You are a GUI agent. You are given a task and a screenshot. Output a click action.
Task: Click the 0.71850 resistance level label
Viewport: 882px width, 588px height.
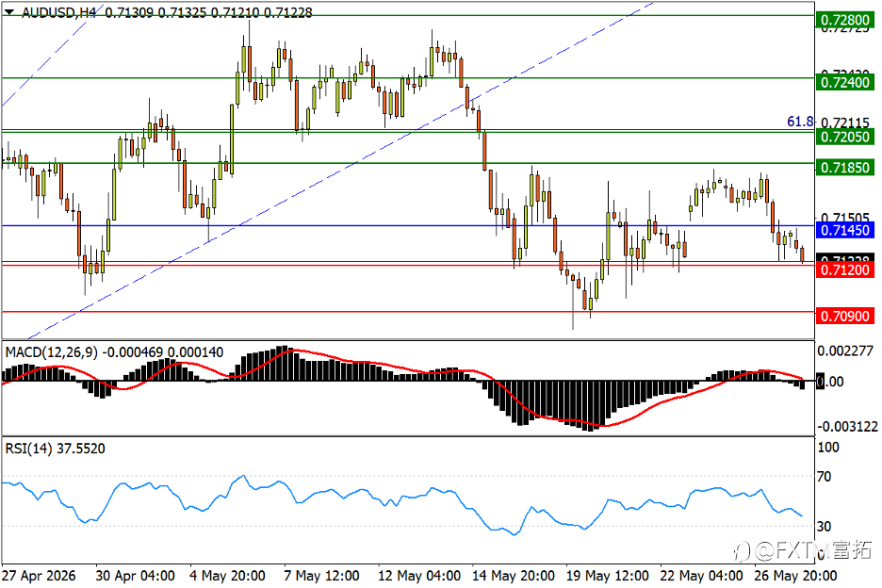[x=845, y=168]
